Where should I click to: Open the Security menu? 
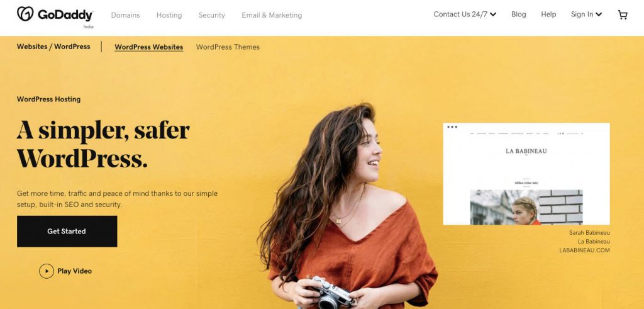pyautogui.click(x=211, y=15)
